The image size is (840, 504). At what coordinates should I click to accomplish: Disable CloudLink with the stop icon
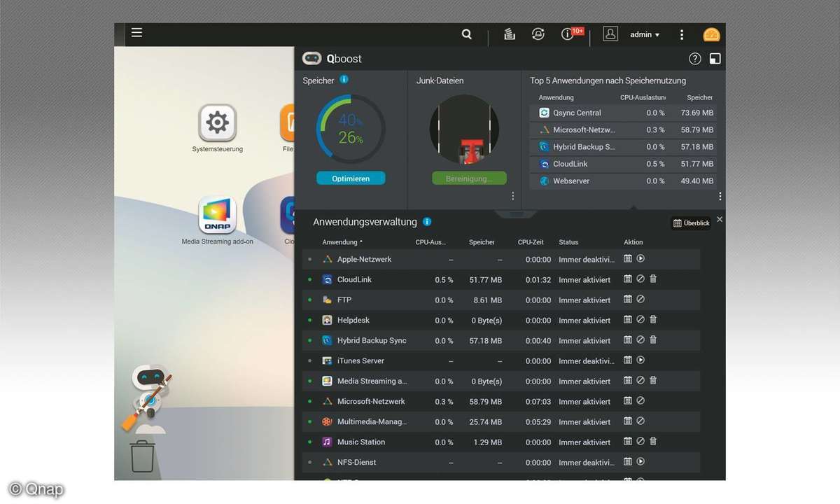click(640, 279)
